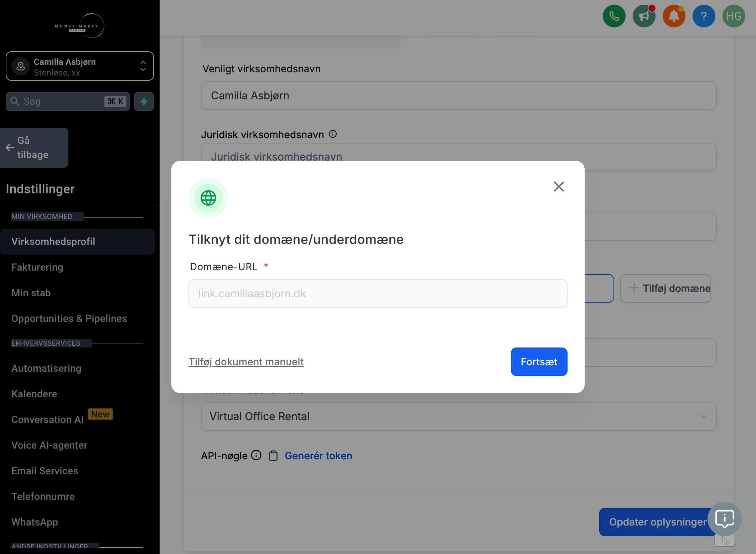Click the clipboard copy icon by API-nøgle

[x=273, y=456]
